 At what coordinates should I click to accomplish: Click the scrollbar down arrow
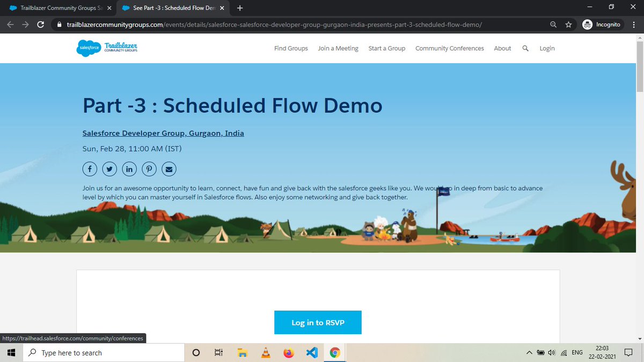(639, 338)
